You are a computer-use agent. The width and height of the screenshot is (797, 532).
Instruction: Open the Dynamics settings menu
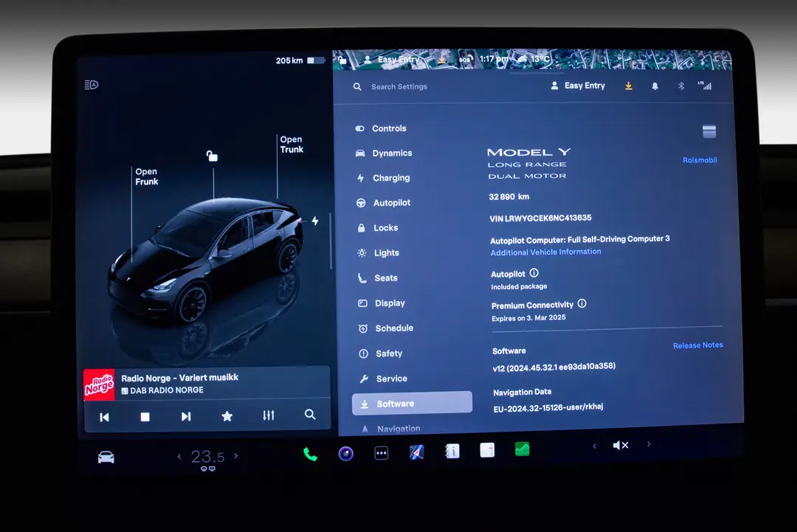384,153
